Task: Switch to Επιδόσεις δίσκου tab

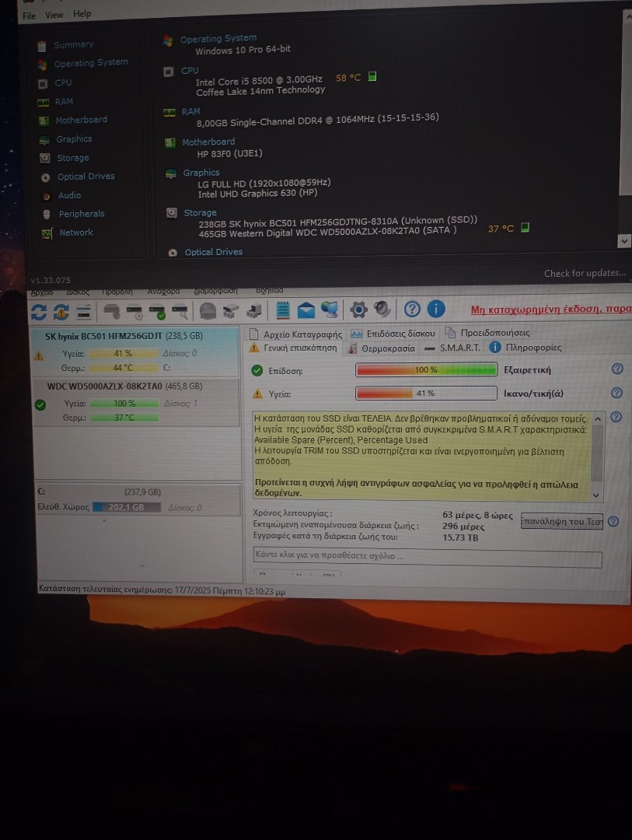Action: [x=393, y=333]
